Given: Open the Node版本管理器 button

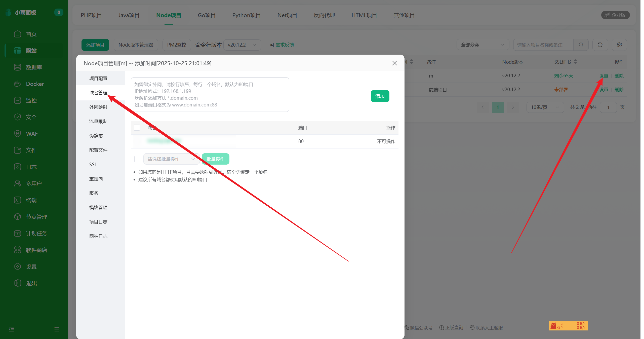Looking at the screenshot, I should [136, 45].
